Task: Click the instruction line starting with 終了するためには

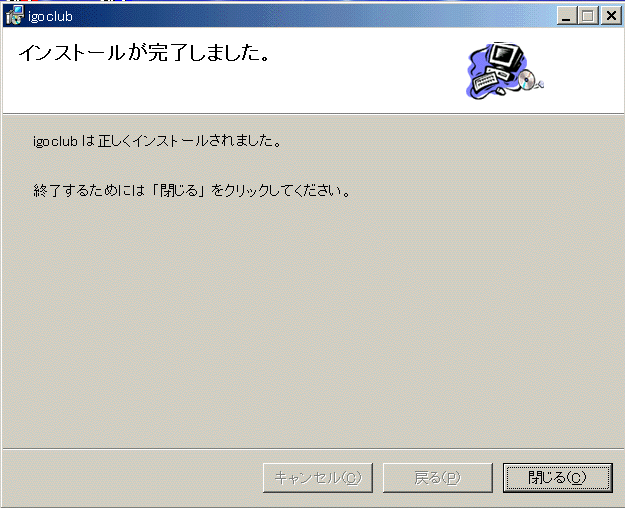Action: click(x=192, y=191)
